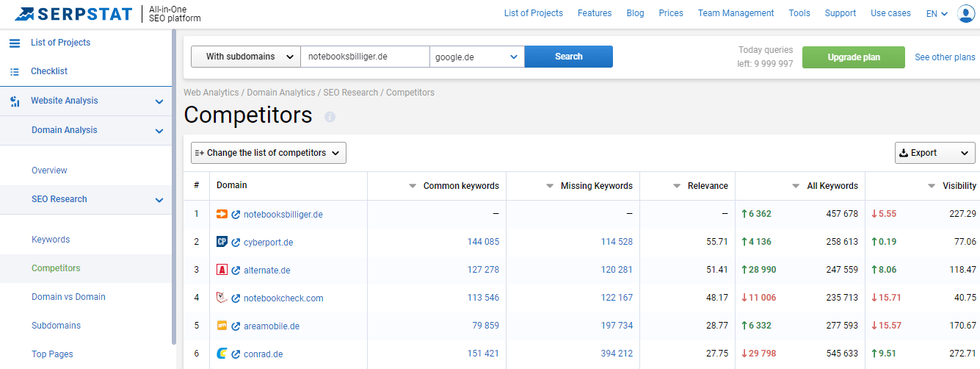Open Support in top navigation
This screenshot has width=980, height=369.
pos(841,13)
